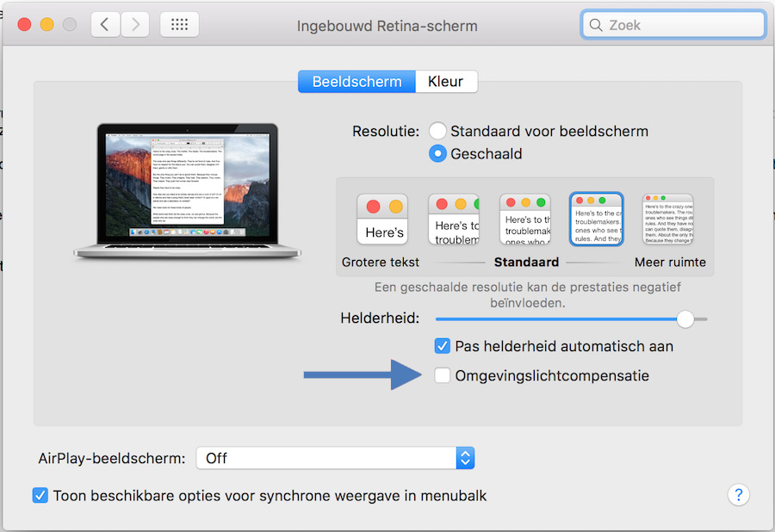The image size is (775, 532).
Task: Click the MacBook preview image
Action: tap(188, 192)
